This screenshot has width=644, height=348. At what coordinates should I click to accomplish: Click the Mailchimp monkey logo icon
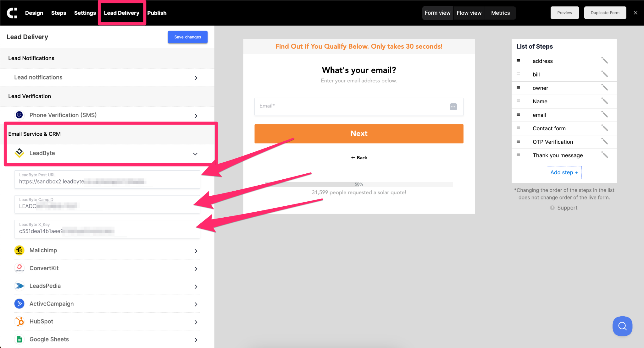19,250
